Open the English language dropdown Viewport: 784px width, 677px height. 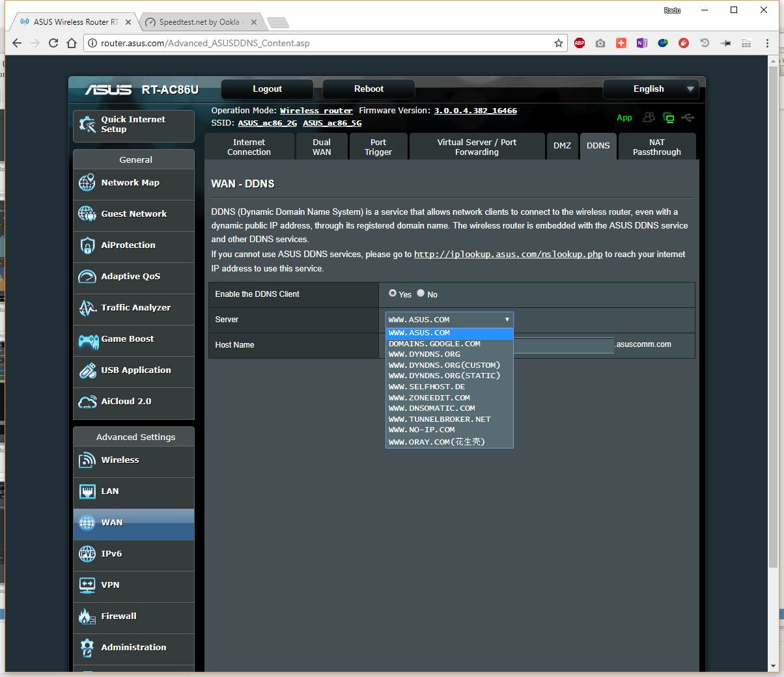651,89
